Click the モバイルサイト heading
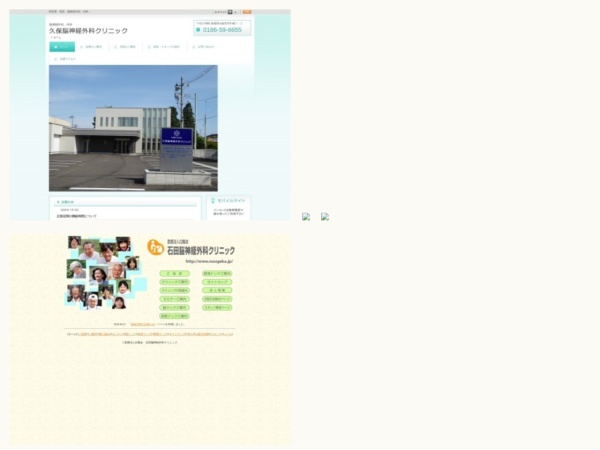The image size is (600, 450). pyautogui.click(x=231, y=201)
